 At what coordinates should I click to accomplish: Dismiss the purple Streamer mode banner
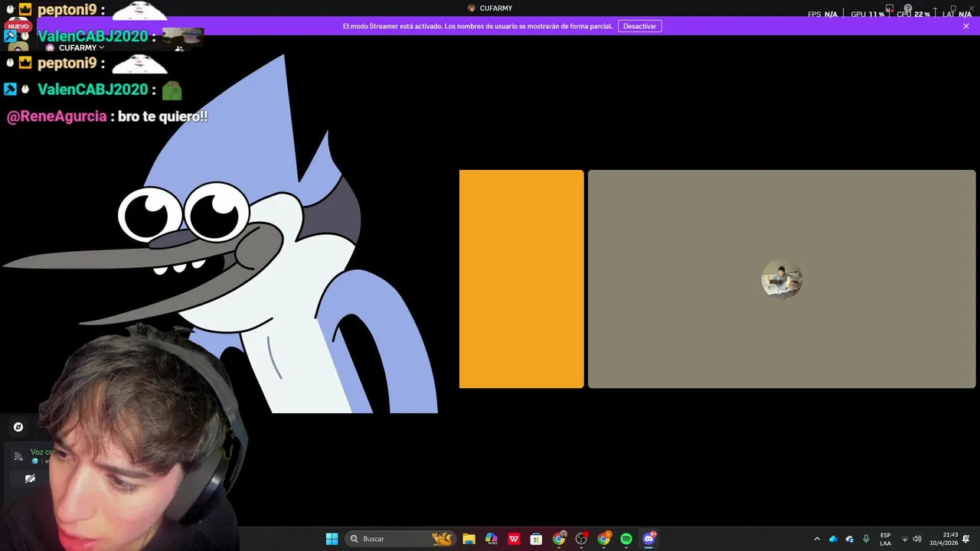click(x=966, y=26)
